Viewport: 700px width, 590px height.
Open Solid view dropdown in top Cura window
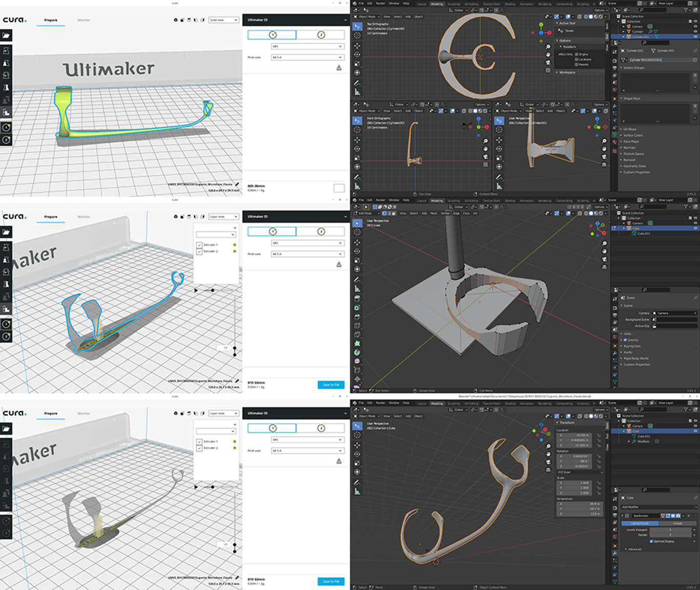(x=224, y=20)
